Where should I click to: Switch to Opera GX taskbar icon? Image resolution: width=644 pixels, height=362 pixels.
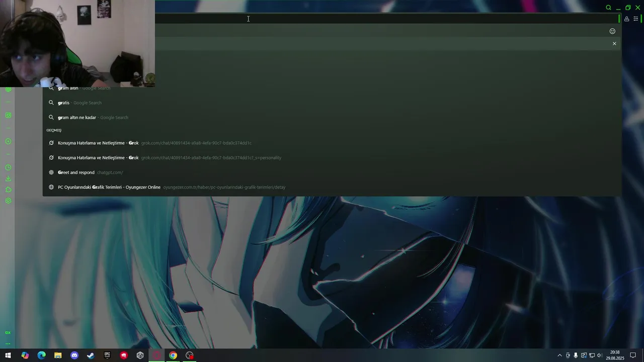156,355
